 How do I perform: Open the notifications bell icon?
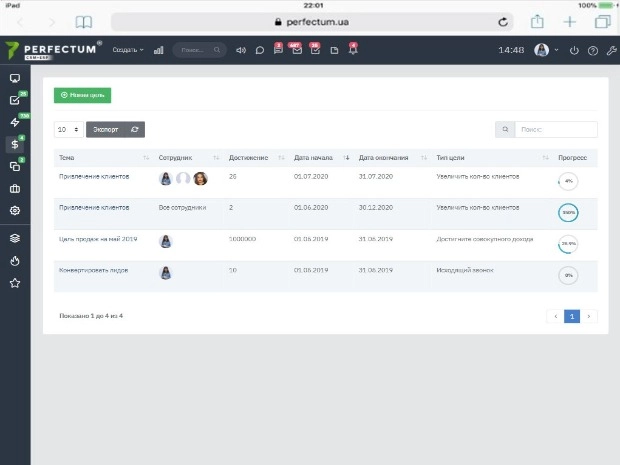(x=353, y=49)
